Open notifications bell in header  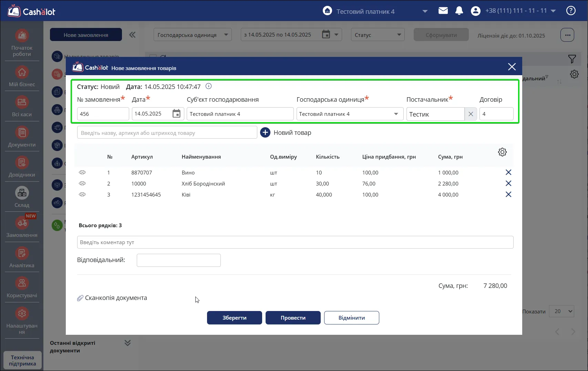pos(459,11)
